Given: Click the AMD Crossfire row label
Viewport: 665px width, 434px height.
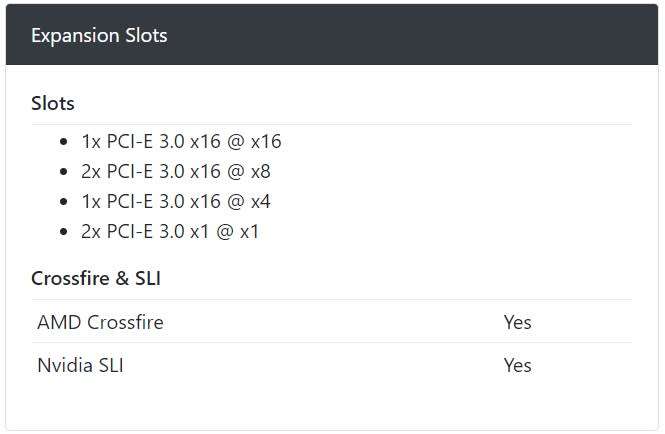Looking at the screenshot, I should 101,322.
